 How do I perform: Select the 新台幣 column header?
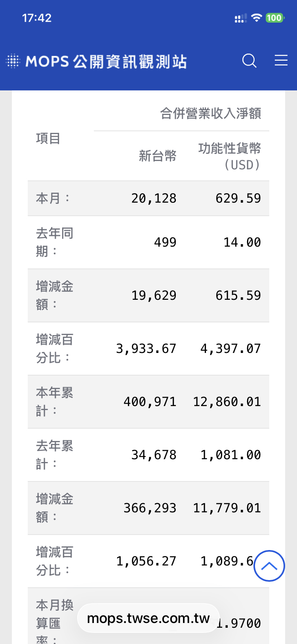(157, 156)
